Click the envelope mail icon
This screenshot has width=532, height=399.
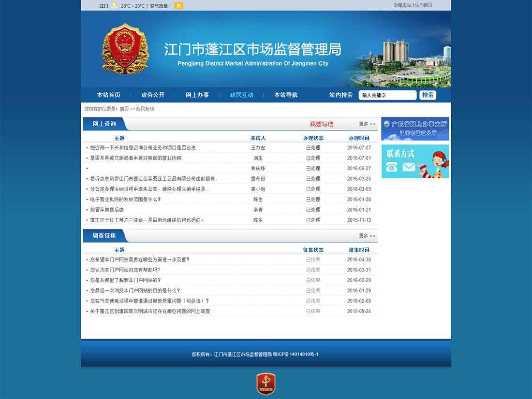[x=409, y=167]
